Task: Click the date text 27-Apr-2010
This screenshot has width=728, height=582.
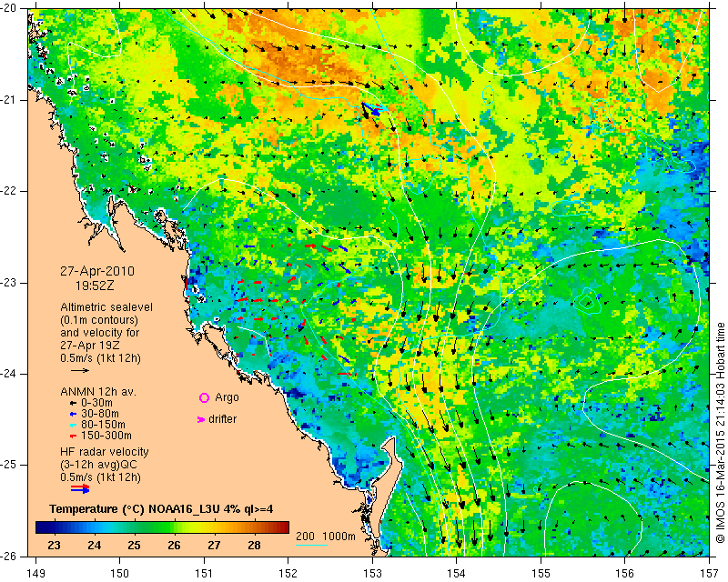Action: click(97, 271)
